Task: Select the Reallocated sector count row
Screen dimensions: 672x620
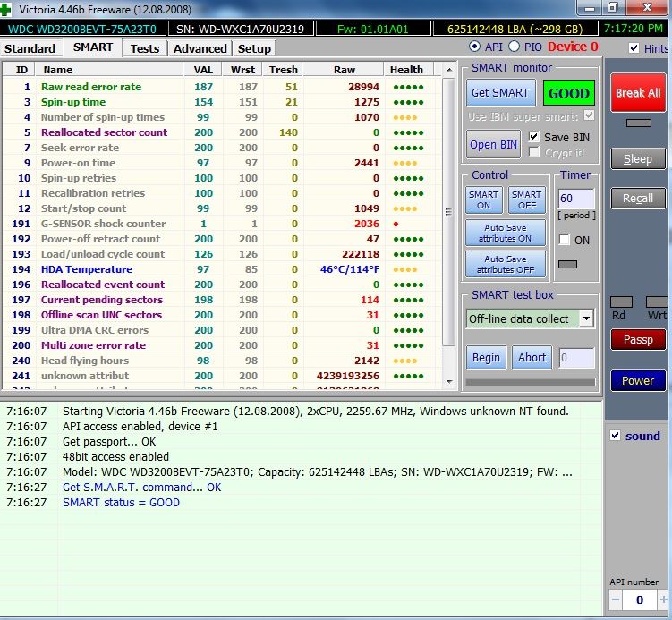Action: [222, 132]
